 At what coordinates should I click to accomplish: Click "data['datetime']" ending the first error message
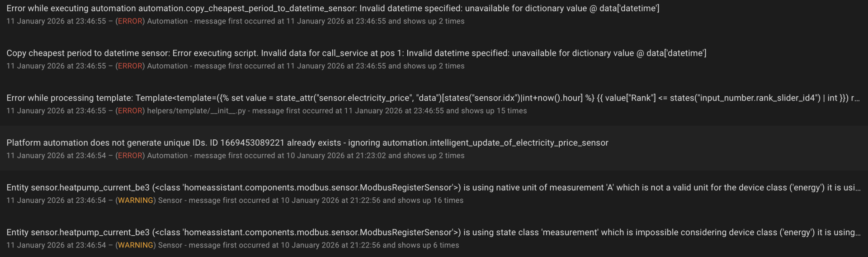(629, 9)
